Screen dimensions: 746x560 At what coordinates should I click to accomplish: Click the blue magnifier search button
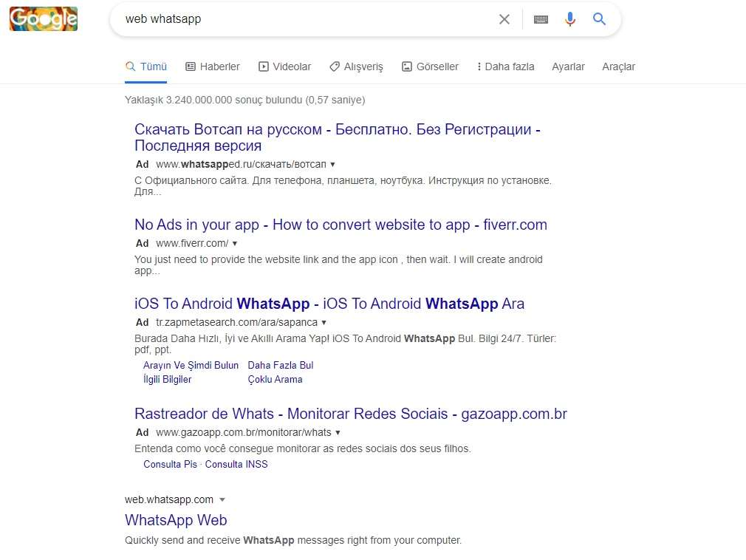tap(599, 19)
